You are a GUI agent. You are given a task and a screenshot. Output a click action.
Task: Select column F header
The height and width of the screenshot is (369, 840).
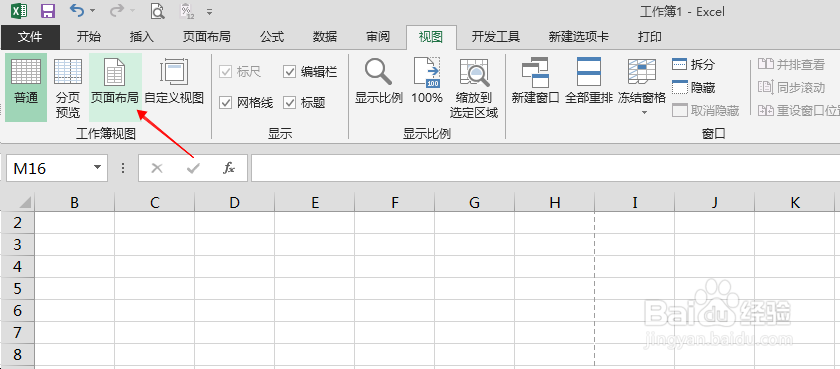click(394, 202)
